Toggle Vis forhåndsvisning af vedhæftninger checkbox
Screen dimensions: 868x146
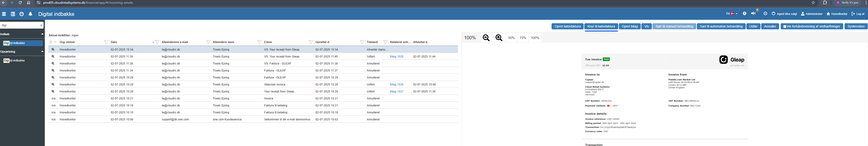785,26
